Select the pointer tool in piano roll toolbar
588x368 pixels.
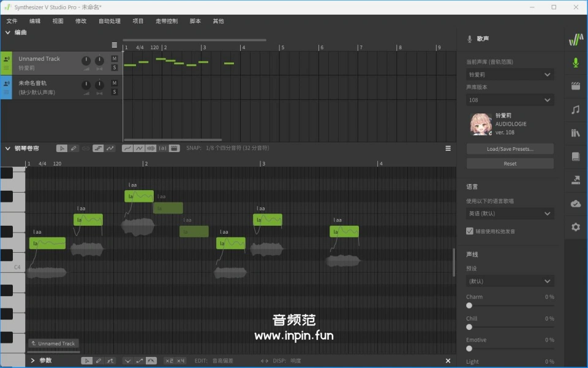[x=61, y=148]
